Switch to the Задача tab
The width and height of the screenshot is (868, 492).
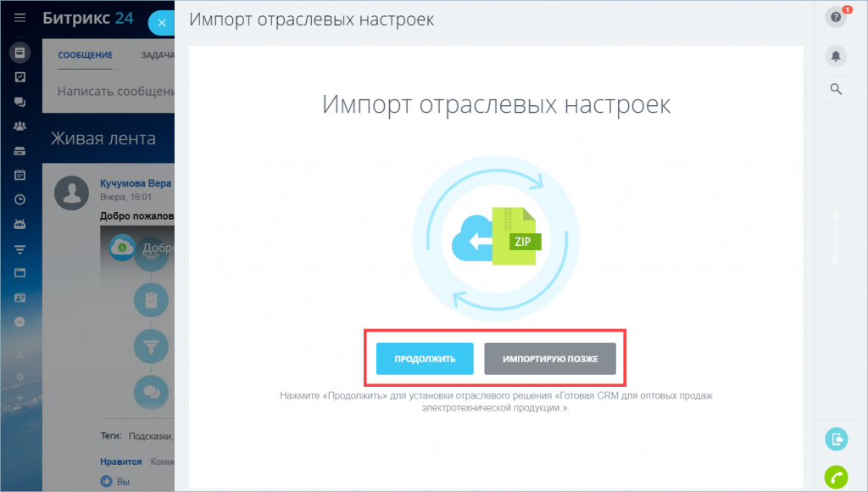158,55
